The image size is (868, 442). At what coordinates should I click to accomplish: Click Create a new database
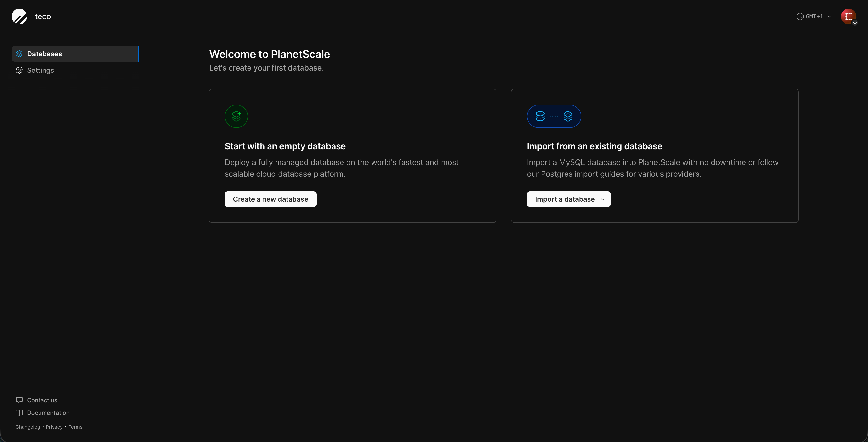[270, 199]
